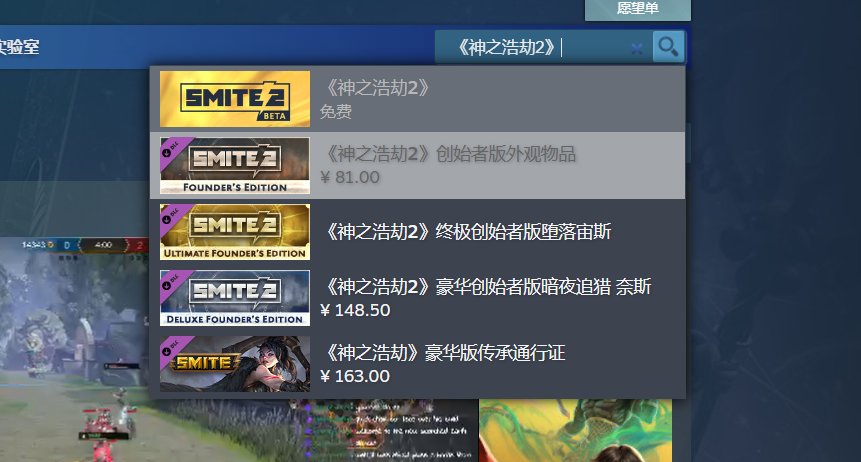Click the magnifier search button

(x=668, y=47)
